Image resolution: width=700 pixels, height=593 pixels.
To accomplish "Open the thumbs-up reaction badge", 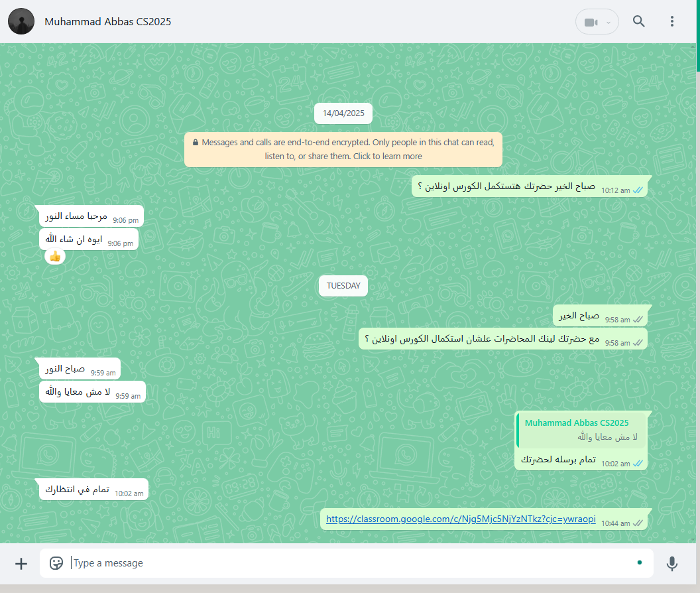I will coord(55,257).
